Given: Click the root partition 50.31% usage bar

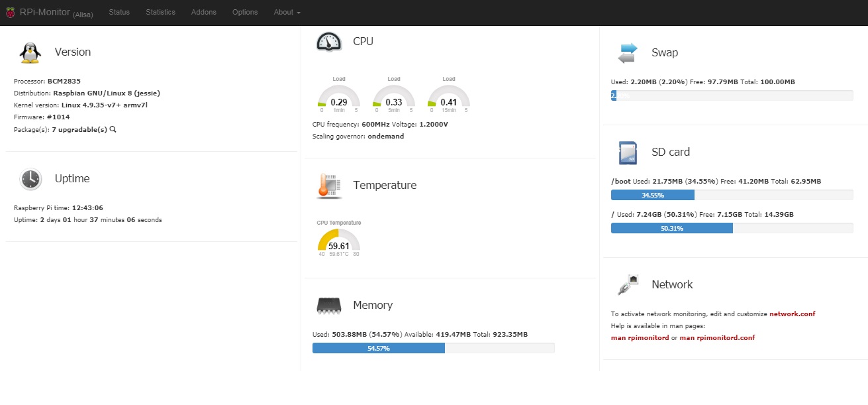Looking at the screenshot, I should coord(732,228).
